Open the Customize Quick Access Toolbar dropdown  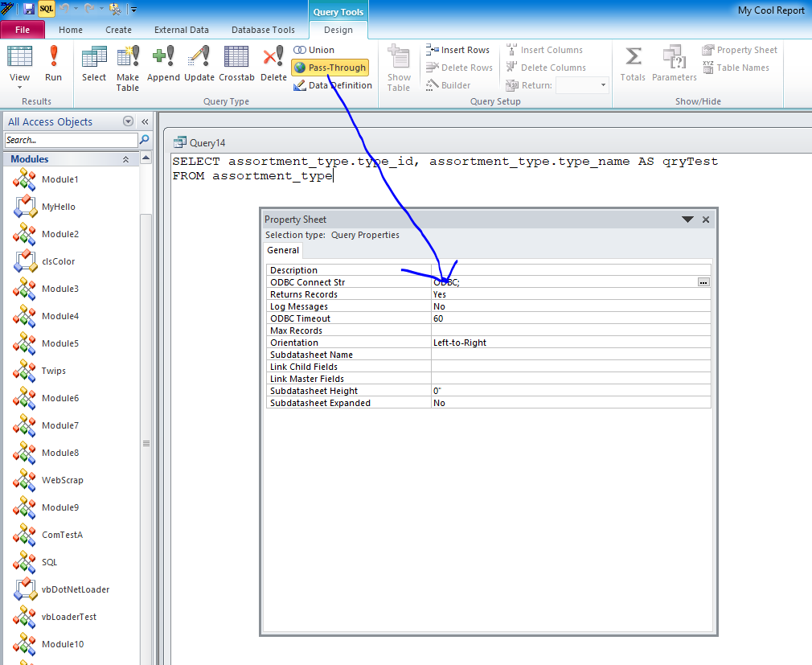[x=133, y=10]
